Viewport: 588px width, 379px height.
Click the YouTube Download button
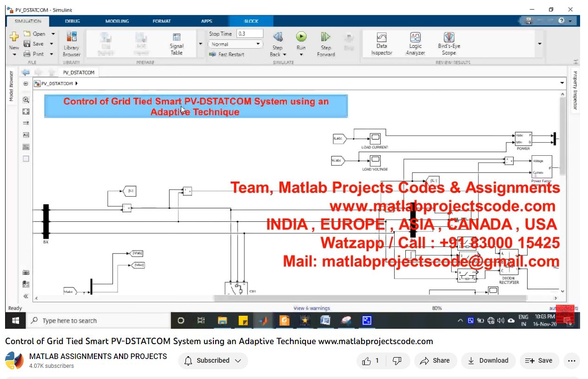tap(488, 361)
